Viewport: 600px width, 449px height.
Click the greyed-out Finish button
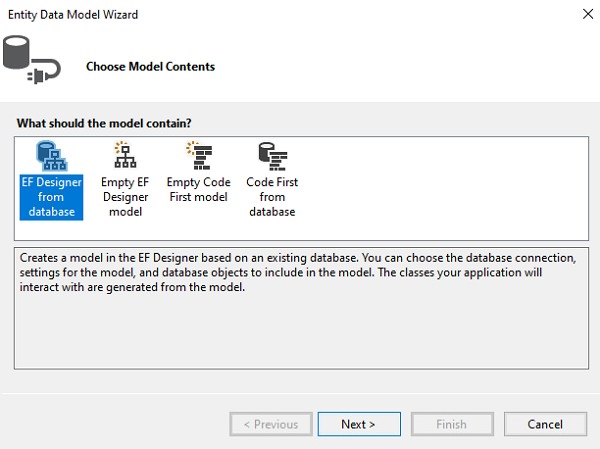click(x=452, y=424)
